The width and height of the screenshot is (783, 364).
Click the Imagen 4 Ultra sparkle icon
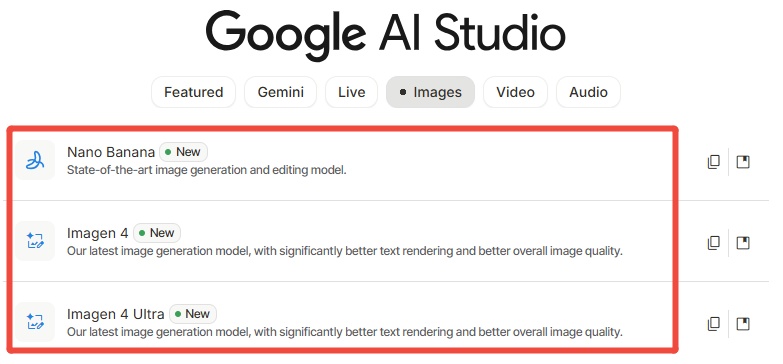(x=35, y=322)
